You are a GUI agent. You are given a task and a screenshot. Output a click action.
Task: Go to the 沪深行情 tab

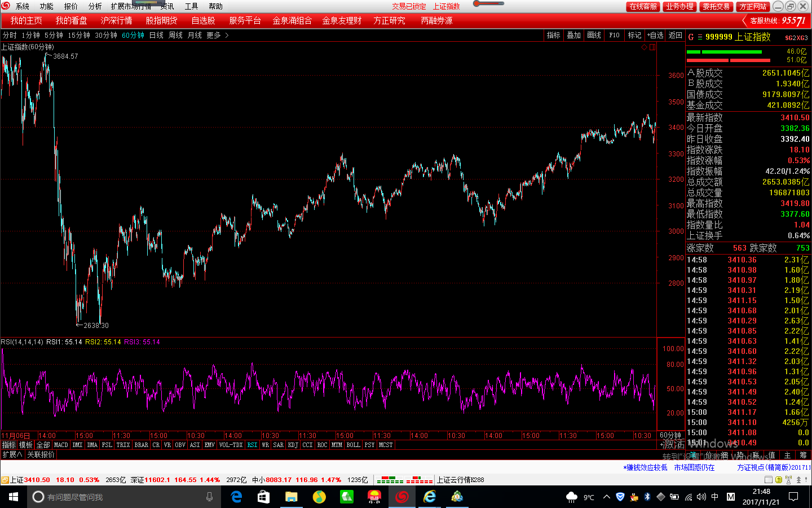click(x=116, y=20)
